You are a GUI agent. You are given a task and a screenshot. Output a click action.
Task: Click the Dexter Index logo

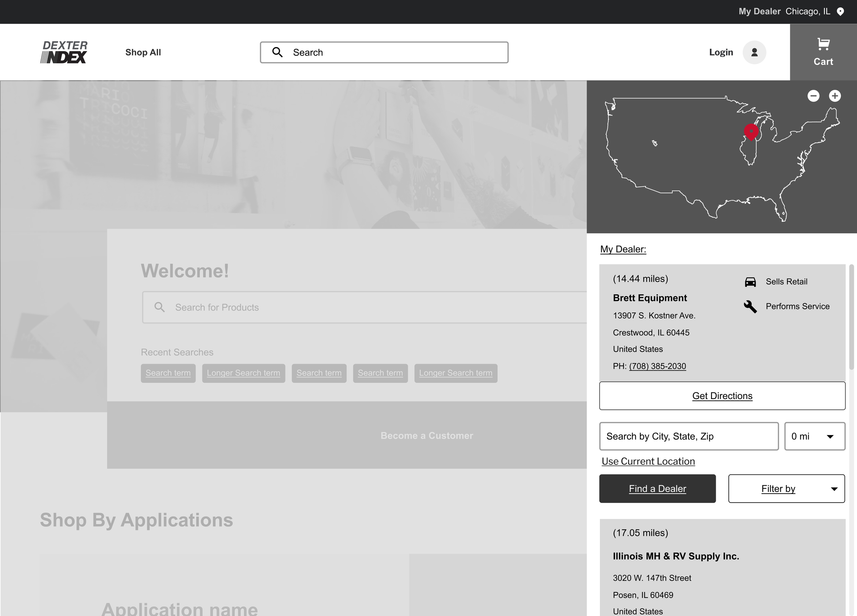[64, 52]
